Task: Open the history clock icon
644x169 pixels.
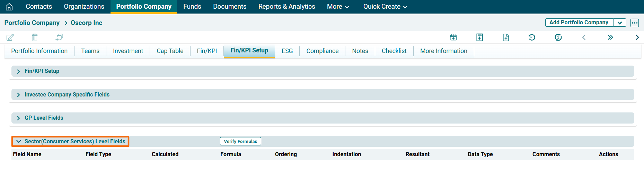Action: tap(532, 37)
